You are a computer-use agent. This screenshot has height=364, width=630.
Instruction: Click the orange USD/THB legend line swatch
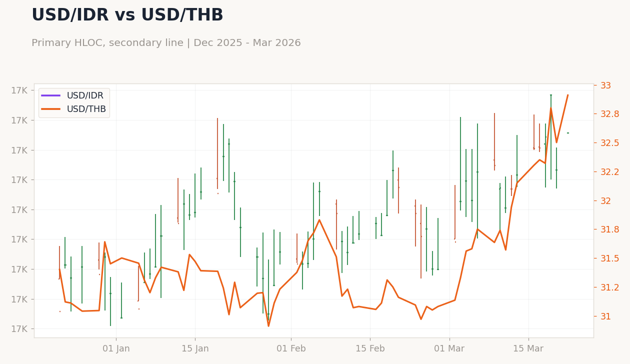(50, 109)
